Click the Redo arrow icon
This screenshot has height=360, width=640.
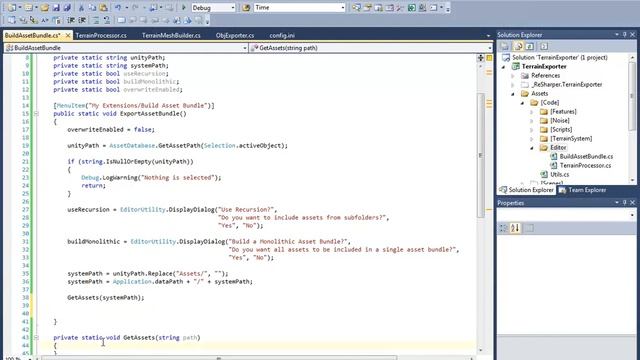tap(136, 7)
